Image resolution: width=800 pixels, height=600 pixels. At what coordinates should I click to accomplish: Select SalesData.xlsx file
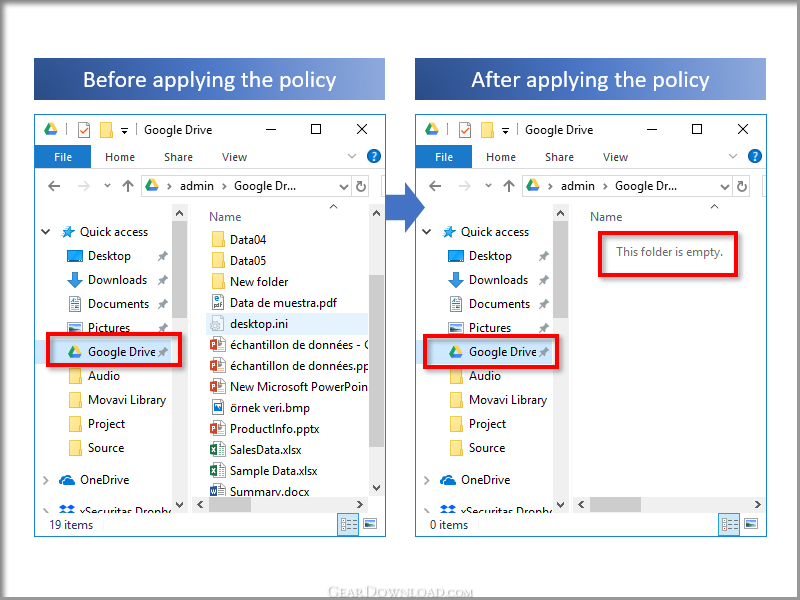tap(256, 450)
